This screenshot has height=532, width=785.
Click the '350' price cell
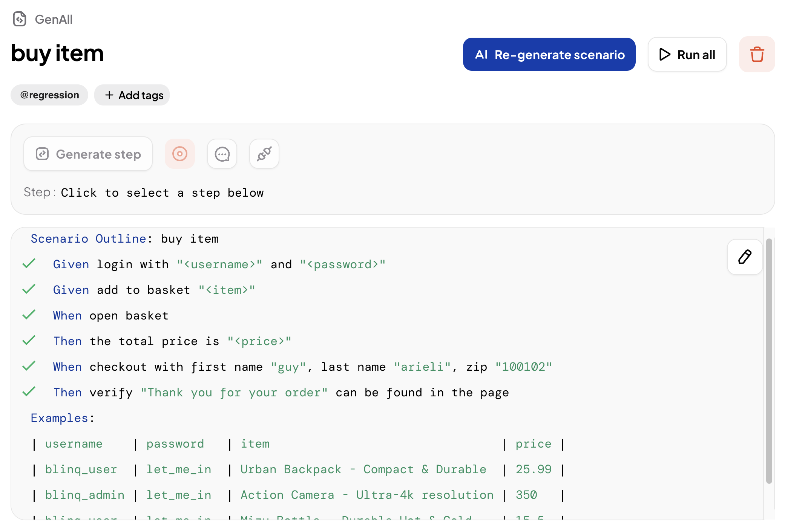[526, 495]
